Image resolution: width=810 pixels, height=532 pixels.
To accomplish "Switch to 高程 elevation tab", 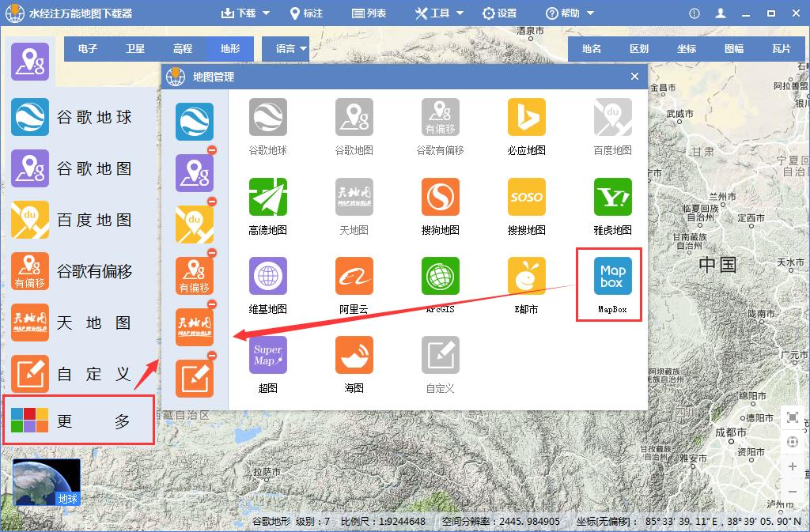I will point(183,48).
